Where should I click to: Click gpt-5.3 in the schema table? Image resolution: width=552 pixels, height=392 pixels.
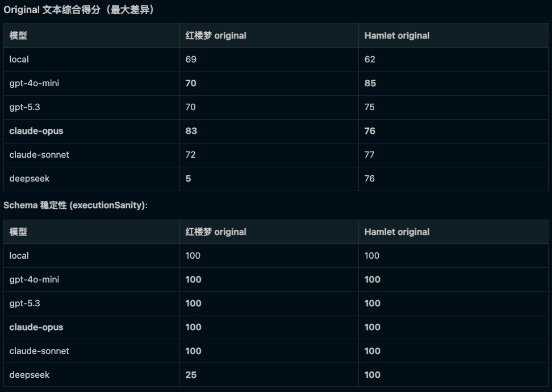coord(24,304)
